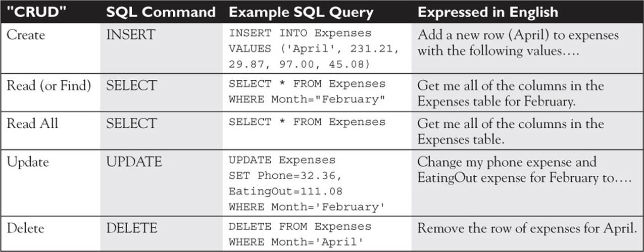Image resolution: width=644 pixels, height=252 pixels.
Task: Click the Add a new row (April) description
Action: click(518, 43)
